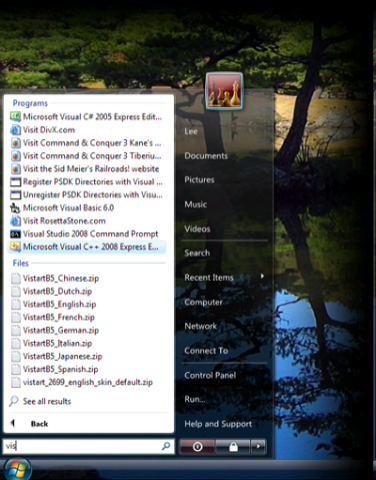Viewport: 376px width, 480px height.
Task: Open Documents from the Start menu
Action: pyautogui.click(x=206, y=156)
